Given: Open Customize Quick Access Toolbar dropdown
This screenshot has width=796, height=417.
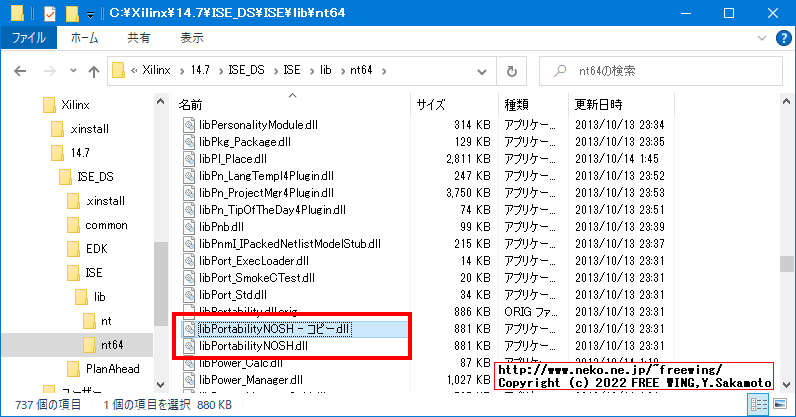Looking at the screenshot, I should tap(90, 15).
